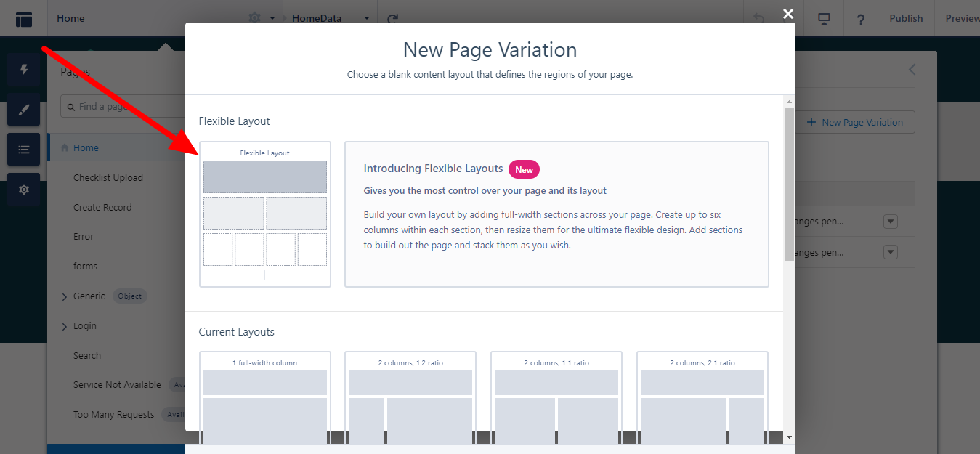
Task: Click the New Page Variation button
Action: (855, 122)
